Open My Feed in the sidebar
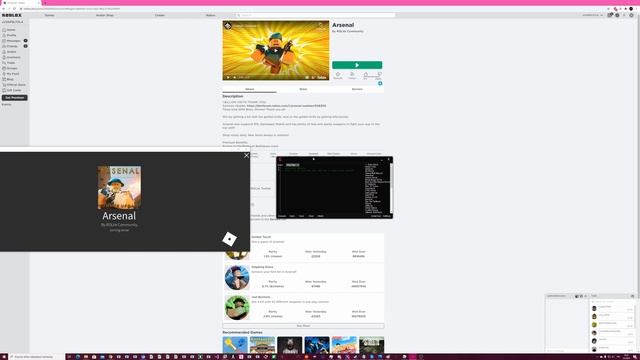 coord(12,74)
